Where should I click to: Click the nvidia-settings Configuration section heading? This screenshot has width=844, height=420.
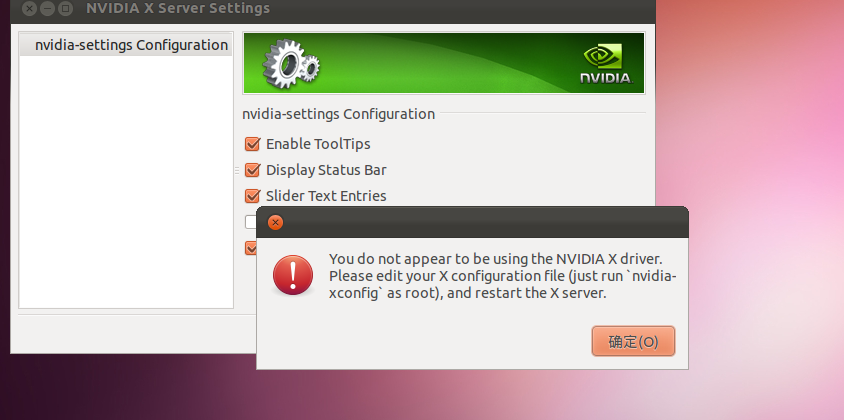[x=339, y=114]
